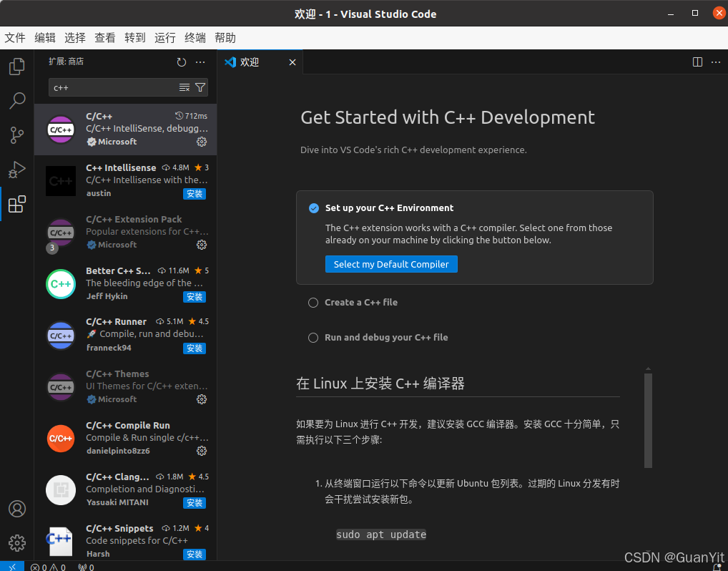Refresh the extensions marketplace list

point(182,62)
